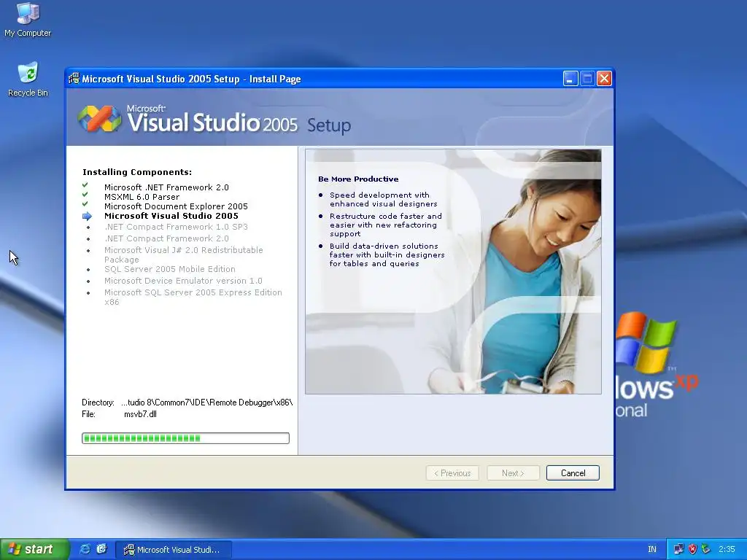Click the second Quick Launch icon next to Internet Explorer
747x560 pixels.
101,549
